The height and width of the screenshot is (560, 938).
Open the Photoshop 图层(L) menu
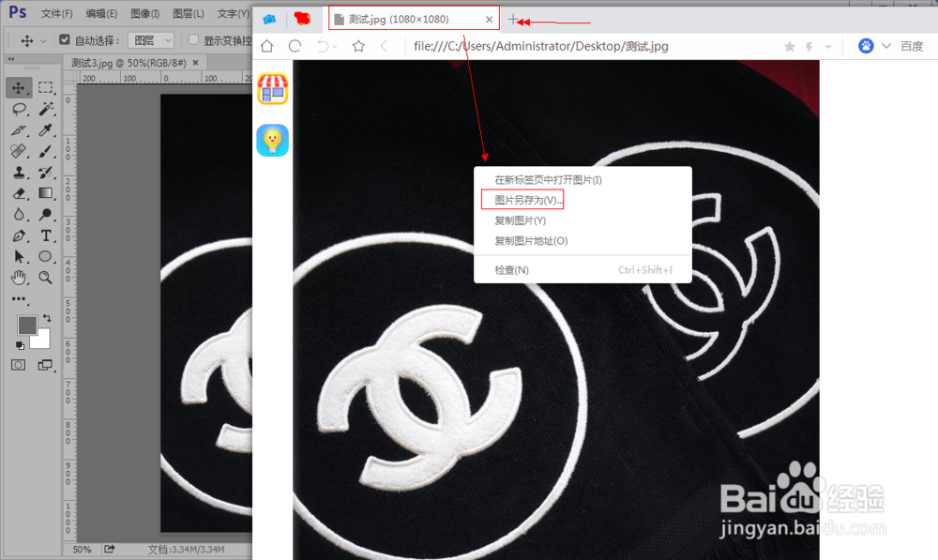point(188,13)
